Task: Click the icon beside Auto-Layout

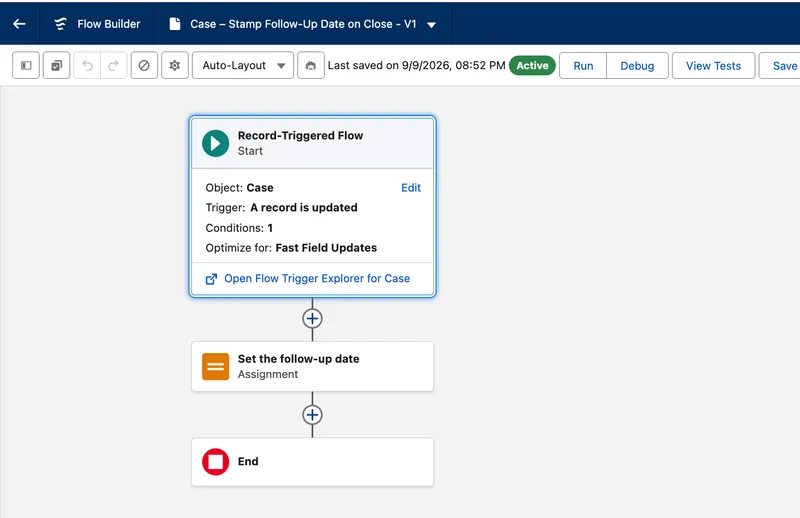Action: [x=311, y=65]
